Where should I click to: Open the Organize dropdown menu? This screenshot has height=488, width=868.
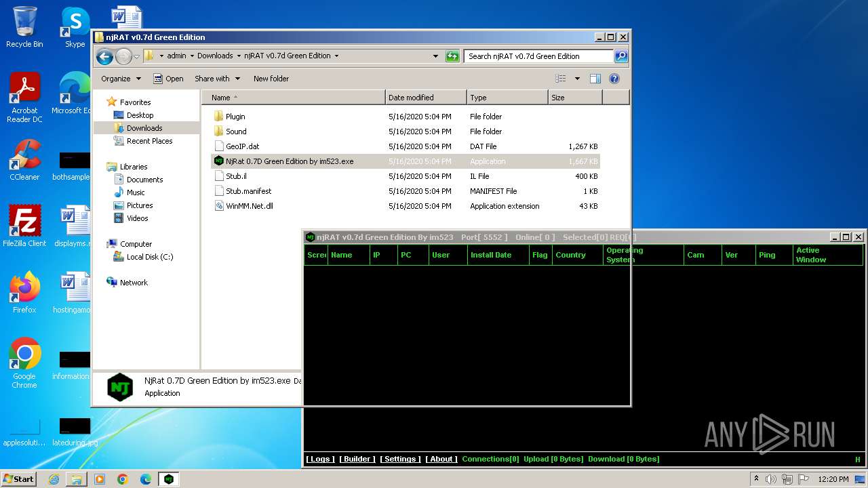coord(121,79)
